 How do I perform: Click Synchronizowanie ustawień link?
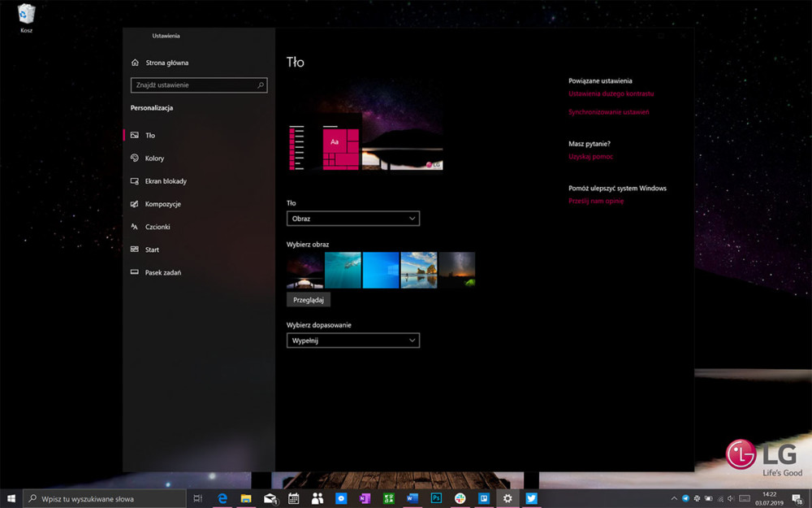pos(608,112)
